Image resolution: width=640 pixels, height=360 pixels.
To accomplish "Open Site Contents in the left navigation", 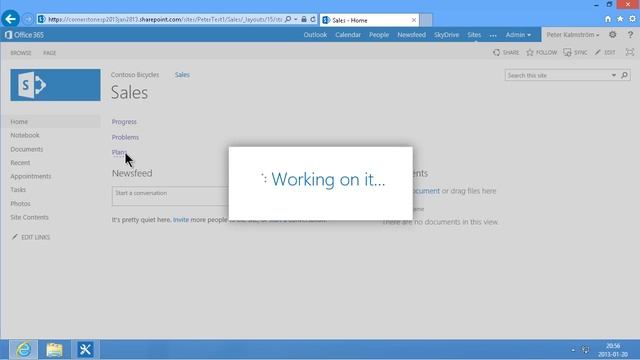I will (x=29, y=217).
